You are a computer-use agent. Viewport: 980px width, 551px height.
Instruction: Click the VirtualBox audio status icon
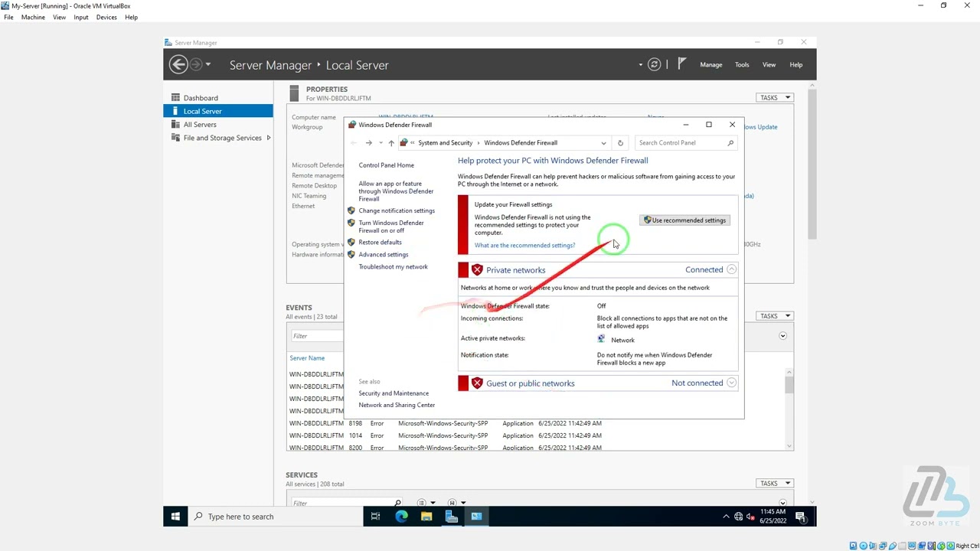(x=872, y=546)
